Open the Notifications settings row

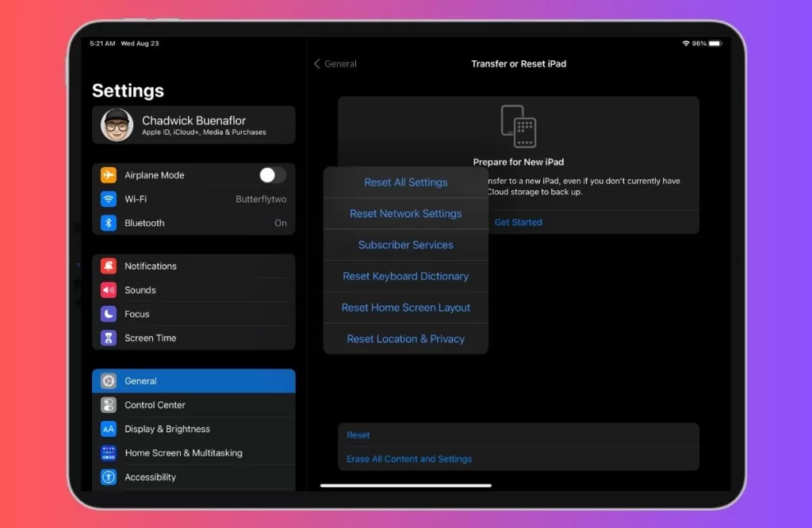193,266
